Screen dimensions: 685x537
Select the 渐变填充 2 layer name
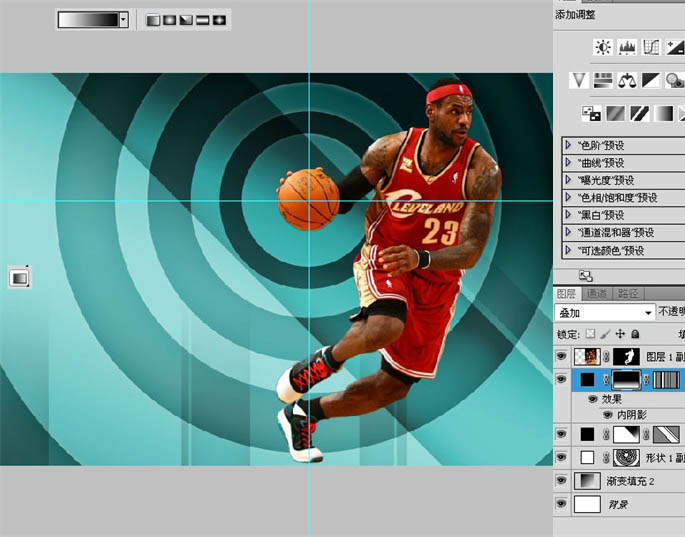pos(630,481)
